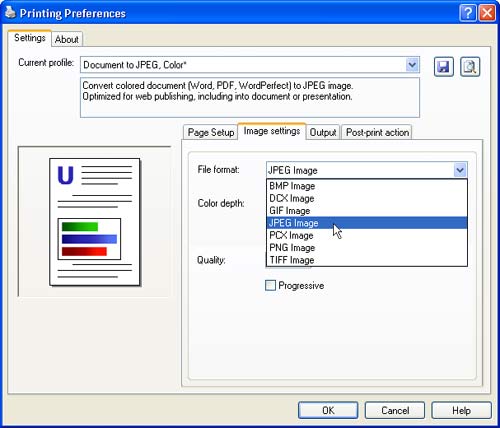
Task: Open the profile preview icon with magnifier
Action: [x=470, y=67]
